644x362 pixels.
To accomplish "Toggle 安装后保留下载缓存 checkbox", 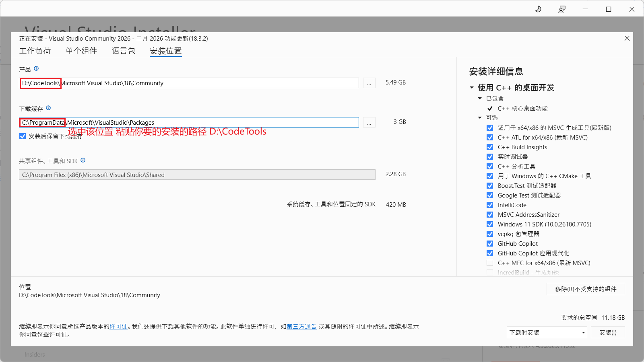I will (23, 136).
